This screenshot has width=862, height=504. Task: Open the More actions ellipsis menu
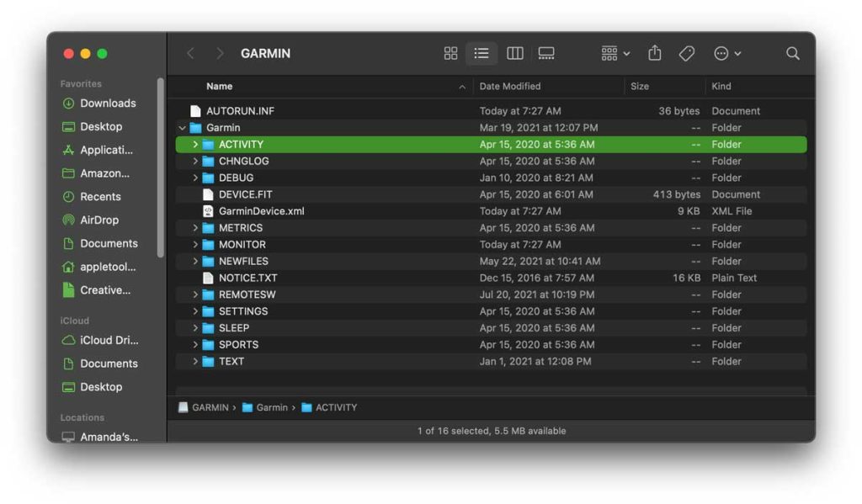[726, 53]
